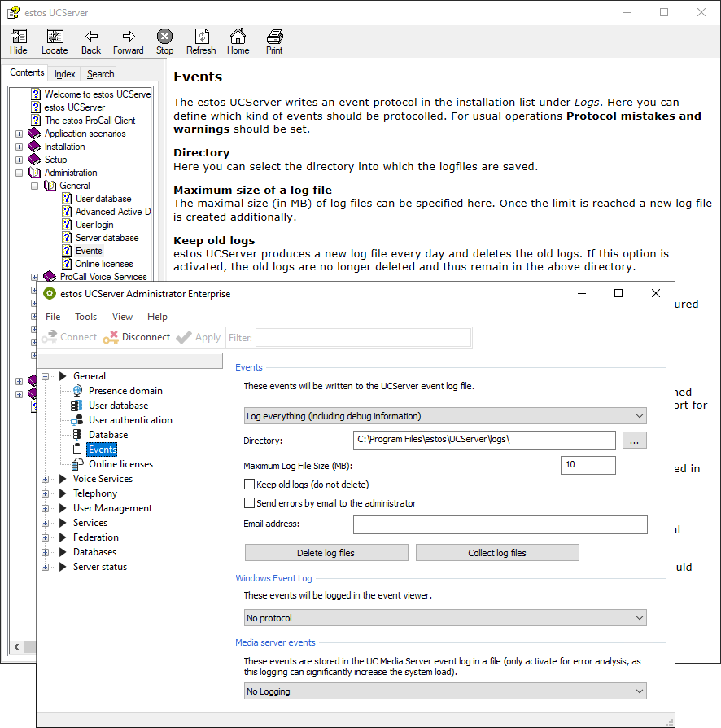Click the Email address input field
This screenshot has height=728, width=721.
point(500,524)
